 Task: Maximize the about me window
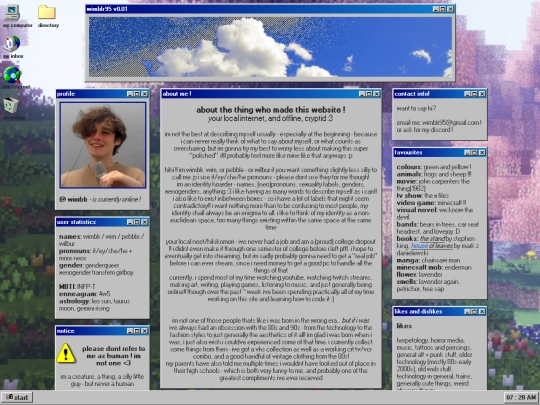(369, 94)
